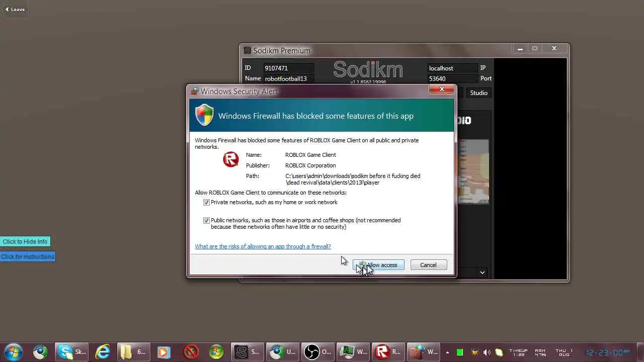Click the yellow tray icon beside volume
The width and height of the screenshot is (644, 362).
pyautogui.click(x=499, y=352)
